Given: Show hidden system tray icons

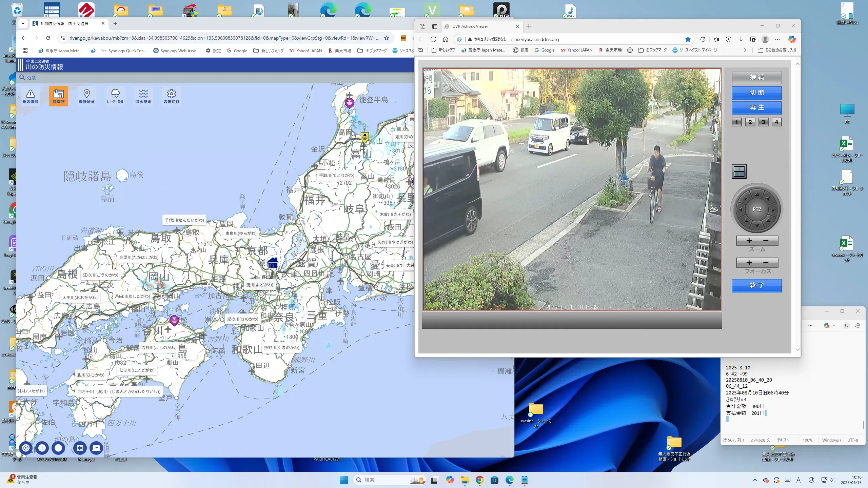Looking at the screenshot, I should click(x=755, y=480).
